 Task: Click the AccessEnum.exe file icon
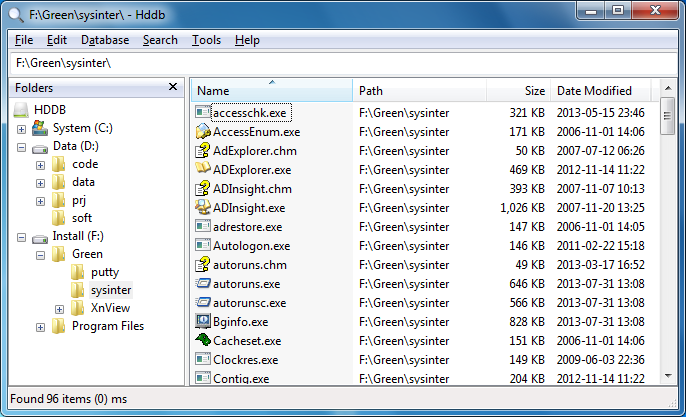point(203,131)
